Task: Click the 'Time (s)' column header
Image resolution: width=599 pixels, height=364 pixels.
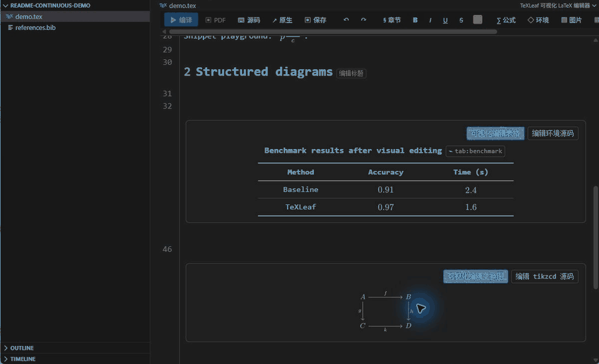Action: point(470,173)
